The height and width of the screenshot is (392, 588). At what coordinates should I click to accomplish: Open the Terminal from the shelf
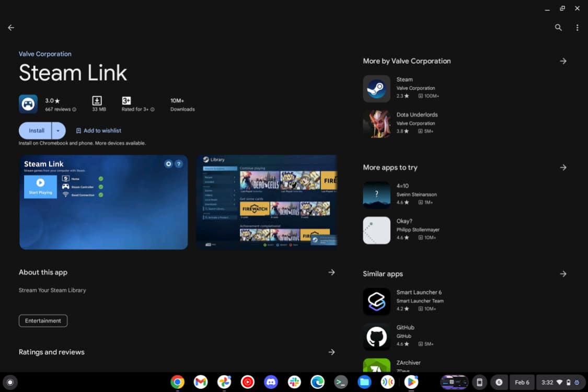point(341,382)
